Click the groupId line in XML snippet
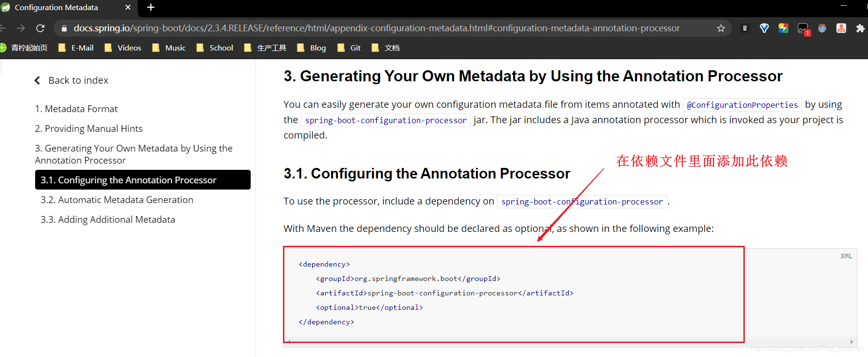The height and width of the screenshot is (357, 868). tap(408, 279)
